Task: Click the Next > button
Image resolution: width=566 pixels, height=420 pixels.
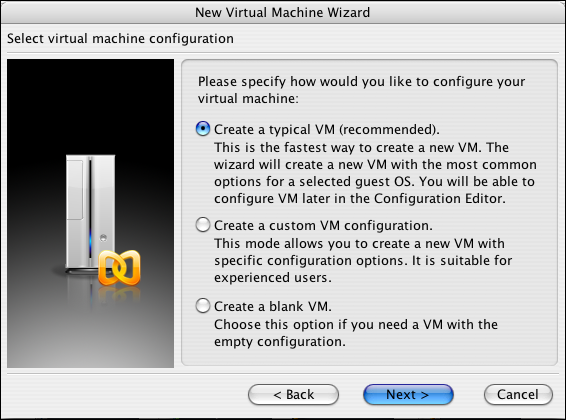Action: click(408, 394)
